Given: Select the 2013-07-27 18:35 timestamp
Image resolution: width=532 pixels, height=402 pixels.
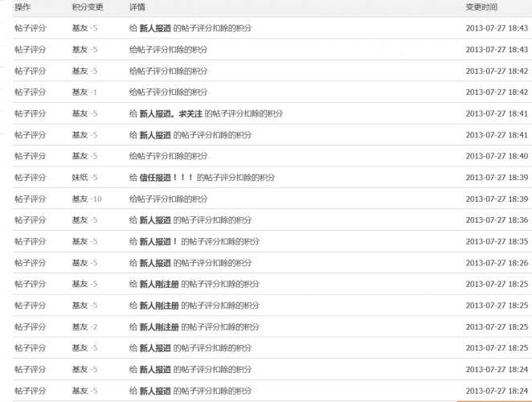Looking at the screenshot, I should (x=497, y=241).
